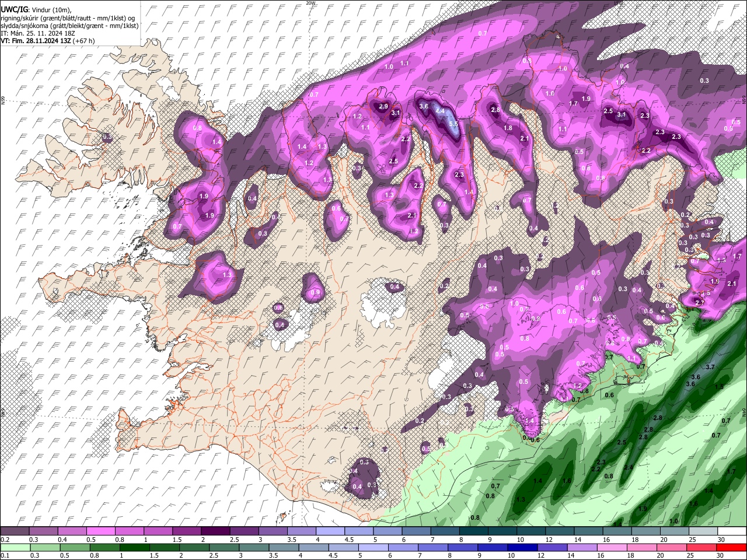Screen dimensions: 747x560
Task: Pick the white upper scale swatch after 30
Action: (x=732, y=531)
